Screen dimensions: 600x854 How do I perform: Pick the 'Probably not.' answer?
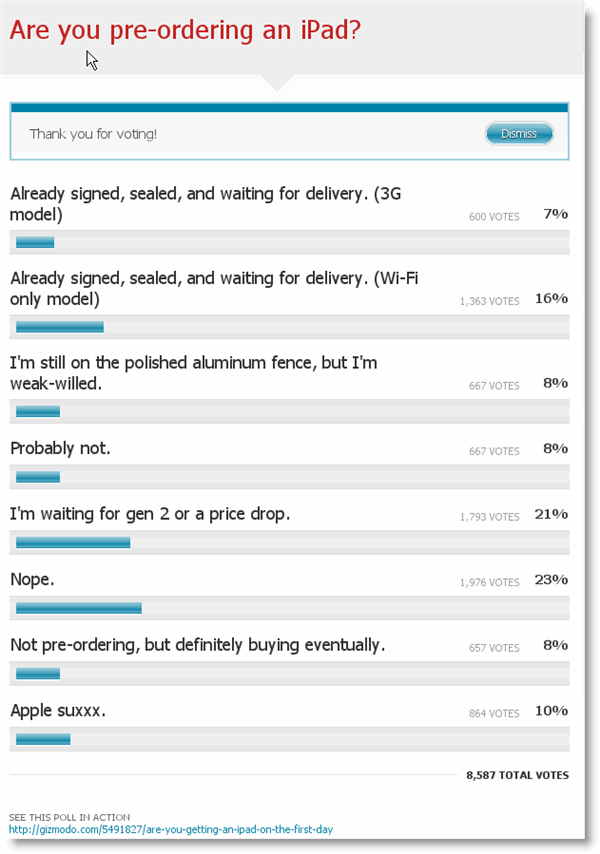[x=60, y=448]
